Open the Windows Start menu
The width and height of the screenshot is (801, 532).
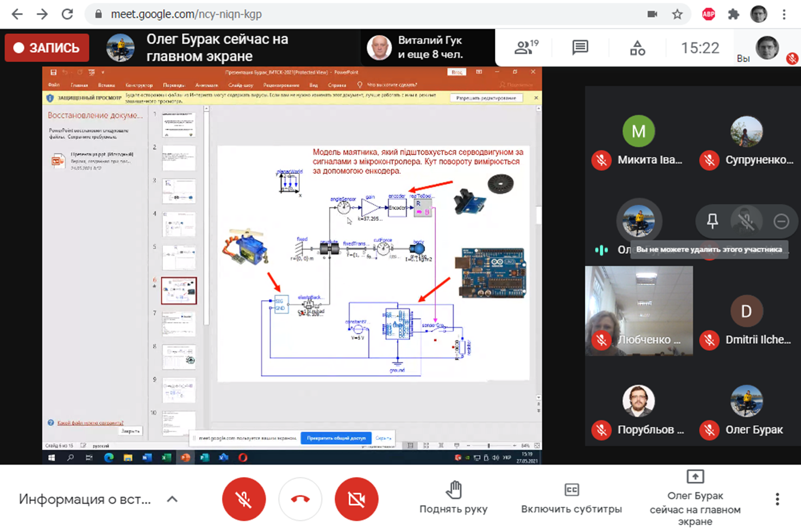coord(51,458)
